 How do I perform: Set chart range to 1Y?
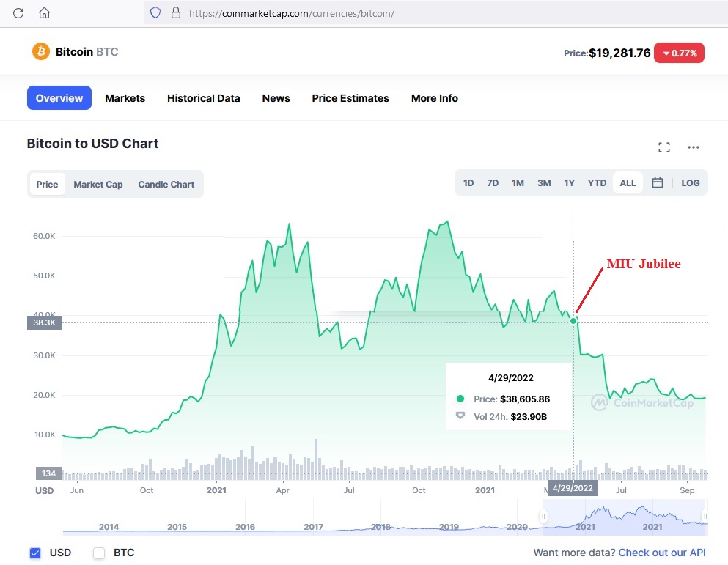pos(569,183)
